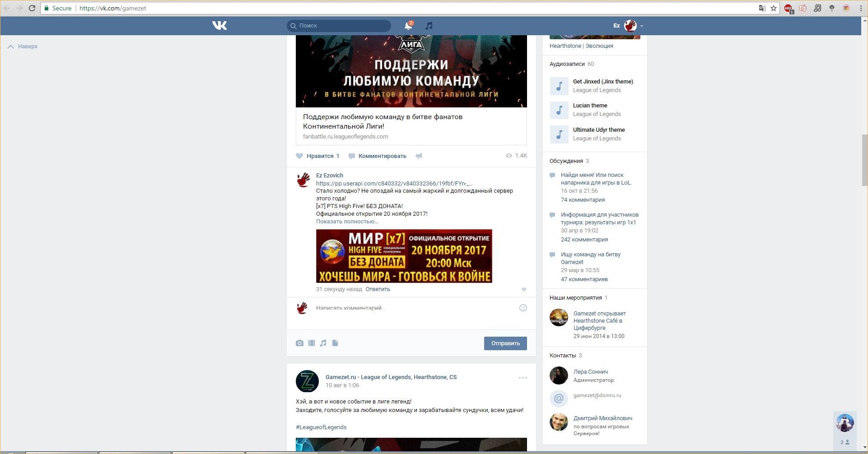
Task: Click the browser address bar URL
Action: (113, 8)
